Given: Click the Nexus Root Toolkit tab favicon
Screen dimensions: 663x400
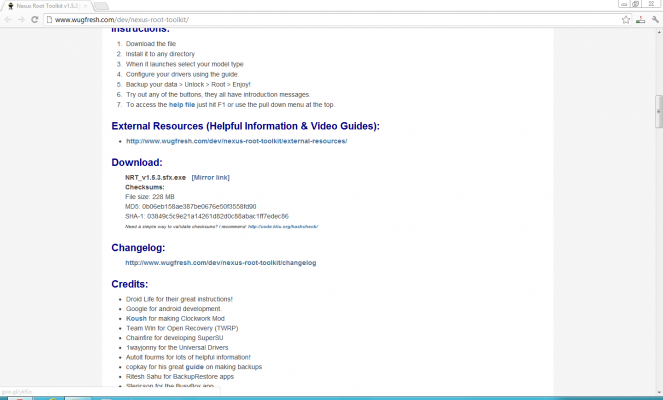Looking at the screenshot, I should [x=11, y=6].
